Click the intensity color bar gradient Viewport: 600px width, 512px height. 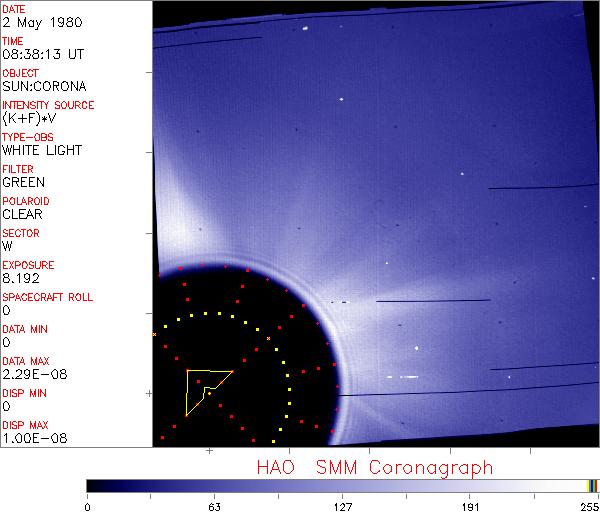337,485
